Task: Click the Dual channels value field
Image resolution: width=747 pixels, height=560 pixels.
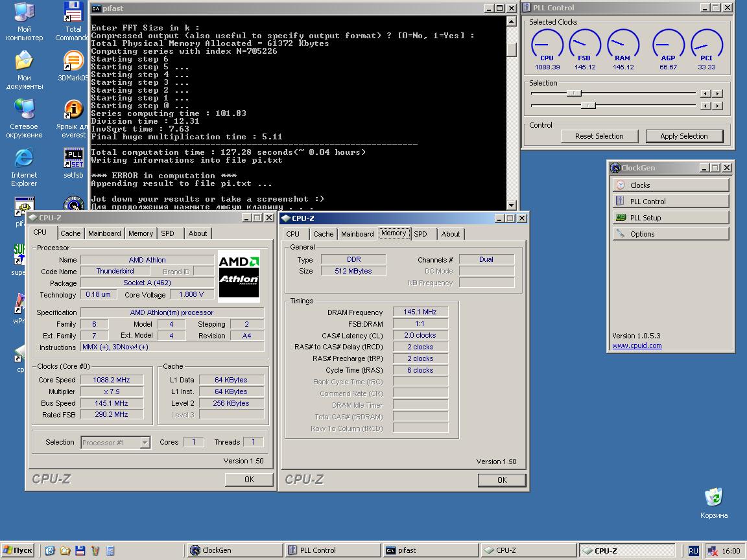Action: point(486,259)
